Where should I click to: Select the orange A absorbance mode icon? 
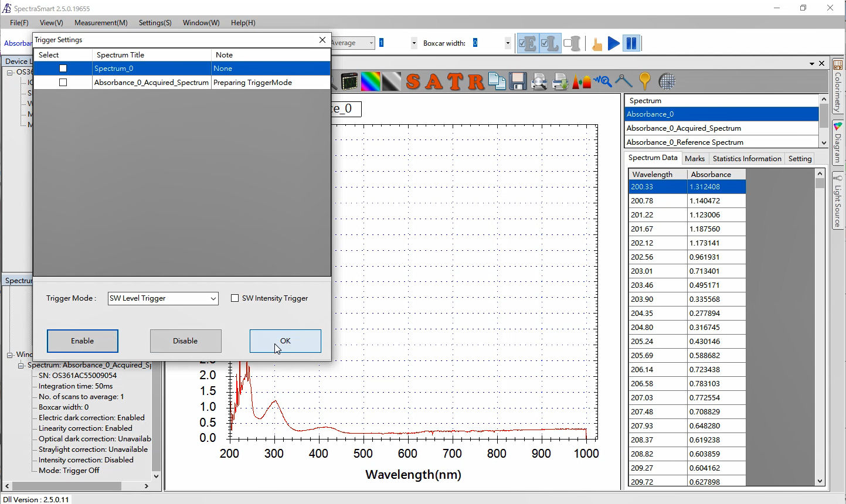[434, 81]
